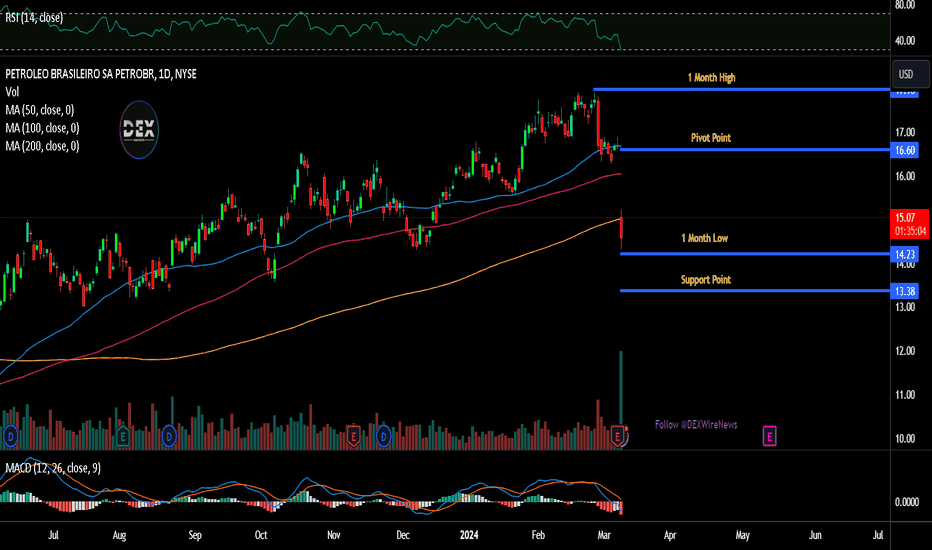This screenshot has height=550, width=932.
Task: Click the dividend marker left of the Jul 2023 label
Action: tap(11, 437)
